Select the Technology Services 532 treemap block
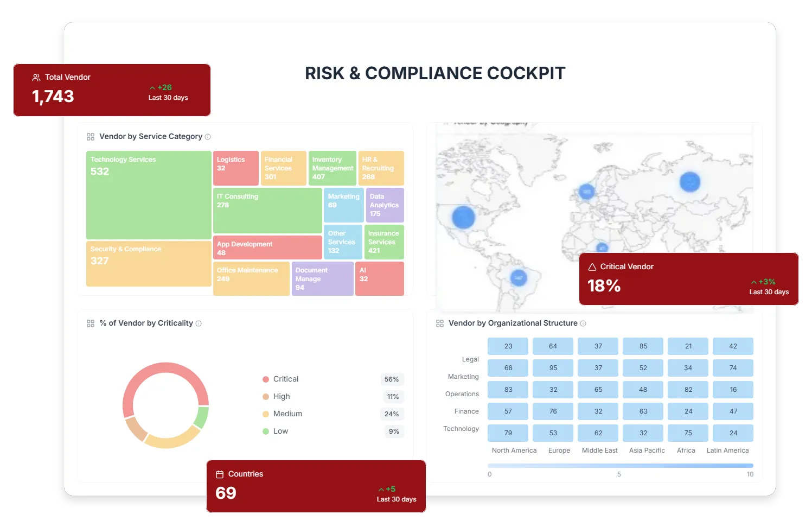The height and width of the screenshot is (527, 812). pyautogui.click(x=148, y=195)
